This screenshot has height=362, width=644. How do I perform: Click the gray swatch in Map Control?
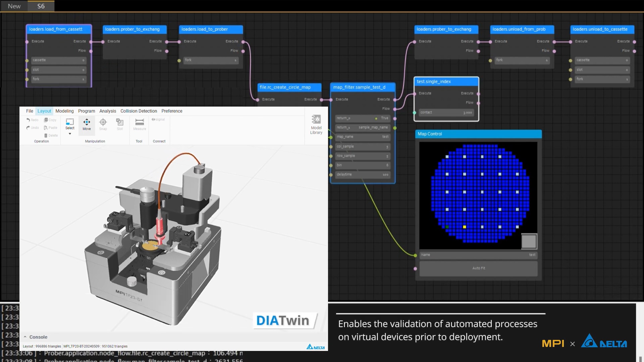point(529,241)
